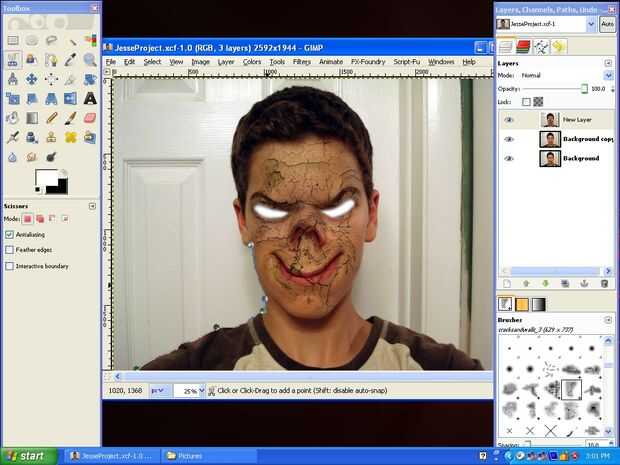The width and height of the screenshot is (620, 465).
Task: Open Layers panel configuration menu arrow
Action: [x=608, y=63]
